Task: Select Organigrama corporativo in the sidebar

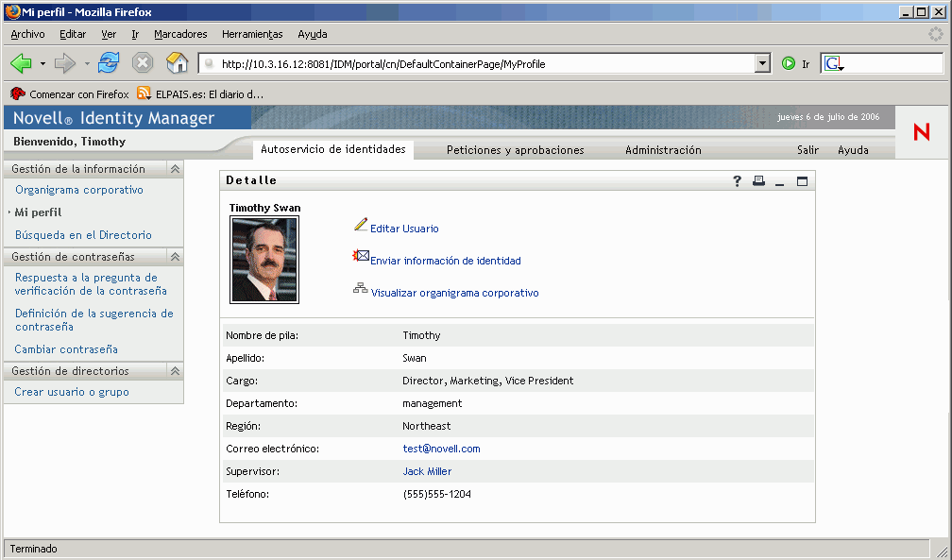Action: pyautogui.click(x=79, y=190)
